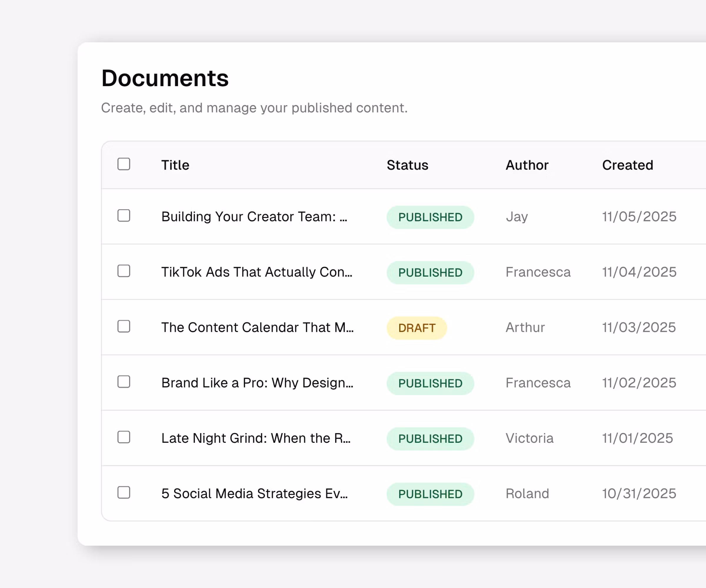The width and height of the screenshot is (706, 588).
Task: Click the 11/03/2025 created date
Action: coord(639,328)
